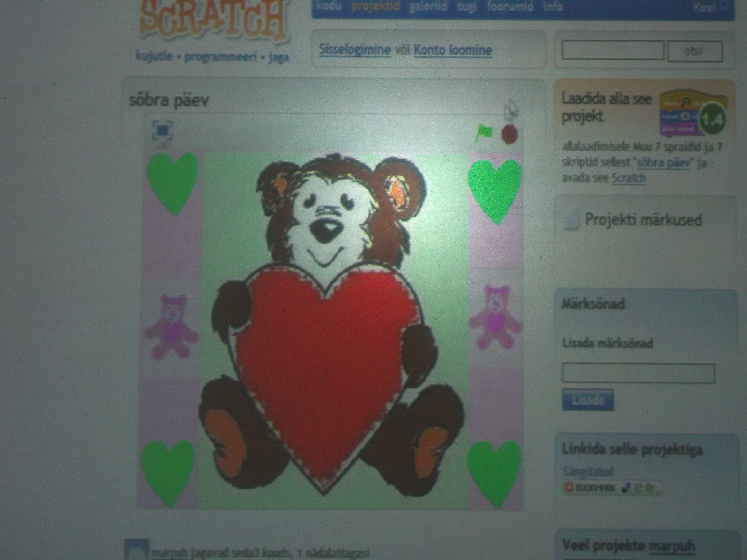This screenshot has width=747, height=560.
Task: Open the foorumid menu tab
Action: 510,7
